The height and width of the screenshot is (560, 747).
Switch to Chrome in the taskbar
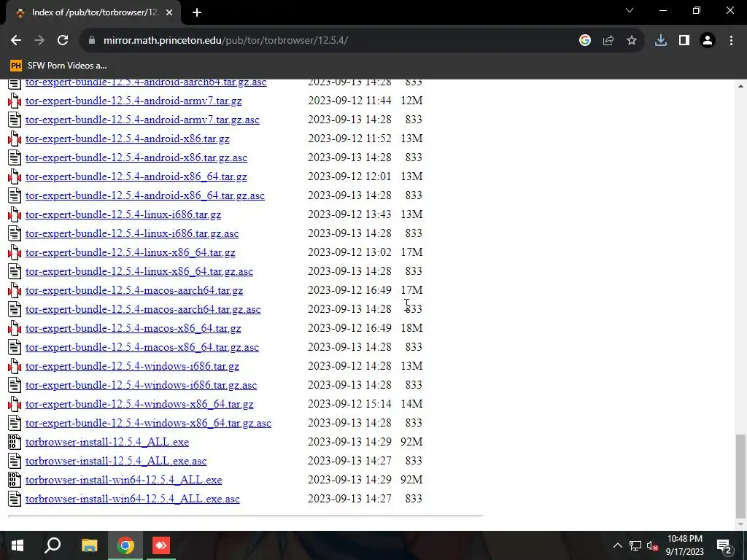[x=125, y=545]
